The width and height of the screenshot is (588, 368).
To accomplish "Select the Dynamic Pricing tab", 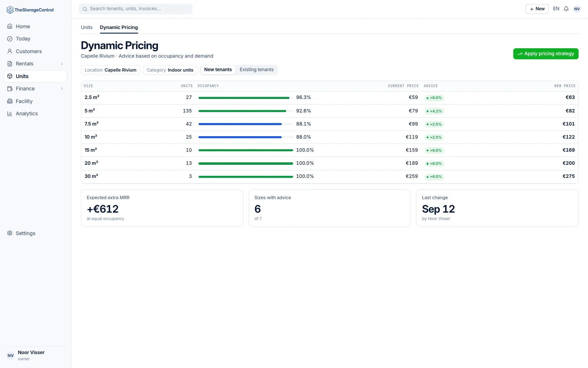I will point(119,27).
